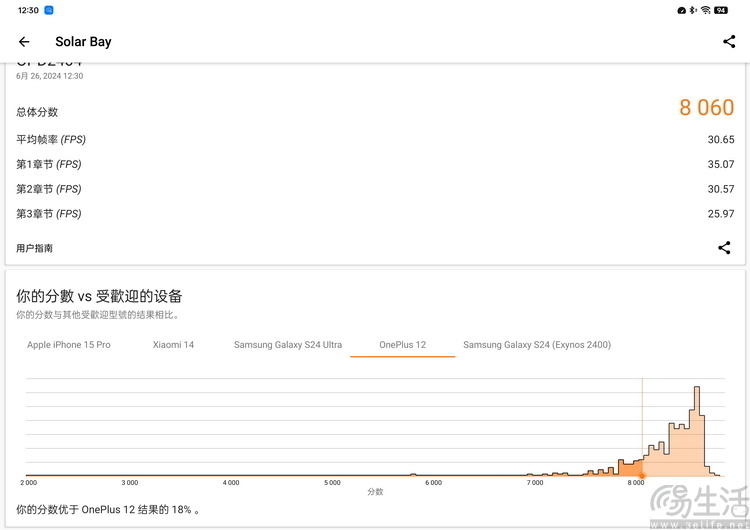
Task: Tap the comparison subtitle 你的分数与其他受歡迎型號的结果相比
Action: pyautogui.click(x=99, y=315)
